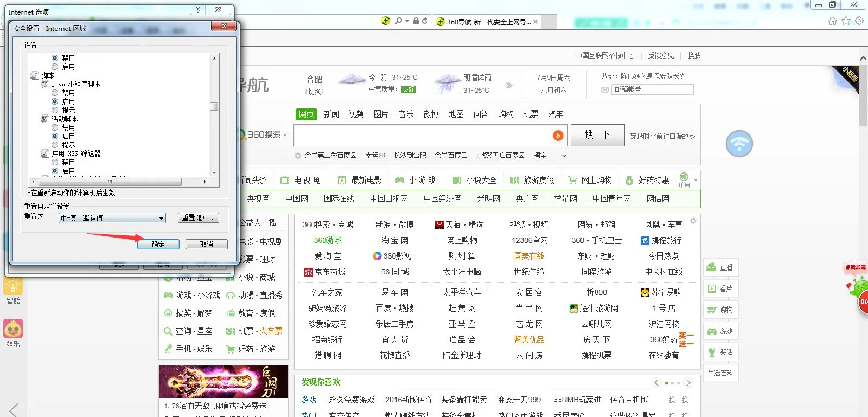Screen dimensions: 868x417
Task: Expand hot search keywords chevron
Action: (564, 156)
